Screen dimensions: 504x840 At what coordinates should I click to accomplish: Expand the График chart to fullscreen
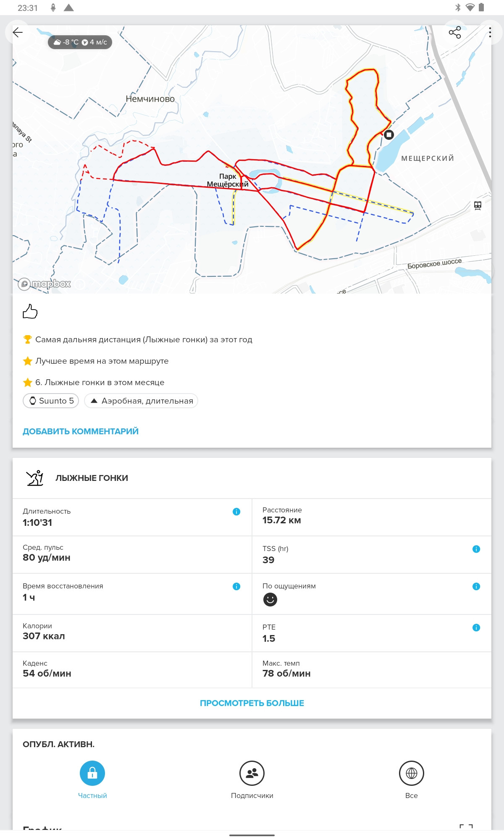tap(466, 827)
